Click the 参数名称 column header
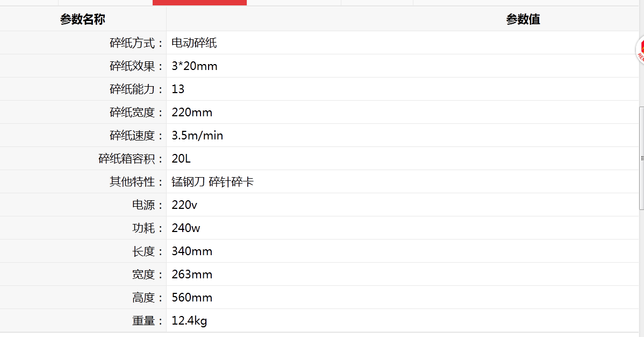This screenshot has width=644, height=337. 83,19
